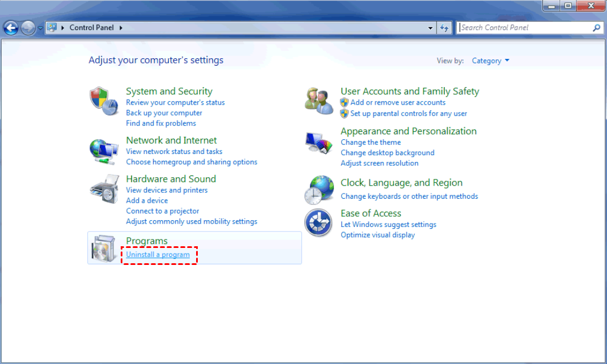607x364 pixels.
Task: Click the Network and Internet globe icon
Action: click(x=104, y=151)
